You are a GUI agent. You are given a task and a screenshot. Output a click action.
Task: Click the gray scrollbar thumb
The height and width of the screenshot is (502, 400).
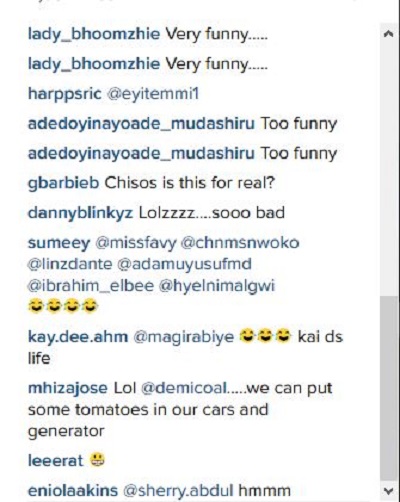click(388, 388)
